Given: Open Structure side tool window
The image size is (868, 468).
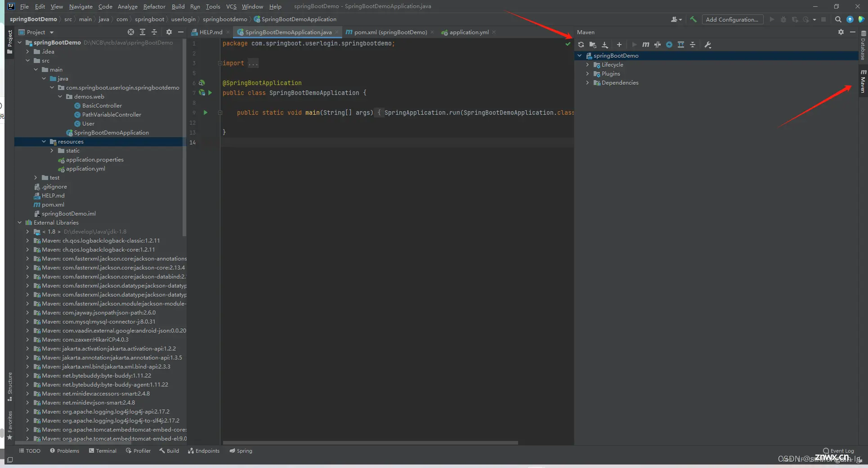Looking at the screenshot, I should [x=9, y=386].
